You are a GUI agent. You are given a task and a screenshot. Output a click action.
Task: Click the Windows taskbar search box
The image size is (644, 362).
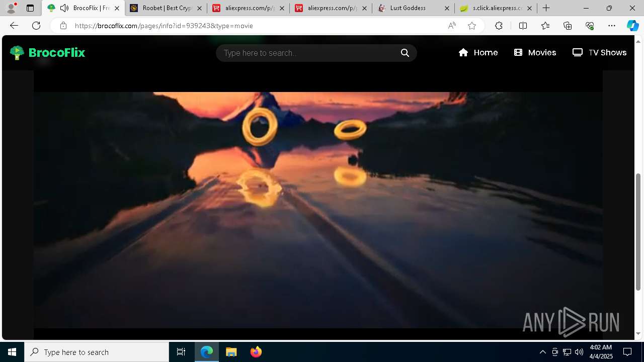pos(97,352)
